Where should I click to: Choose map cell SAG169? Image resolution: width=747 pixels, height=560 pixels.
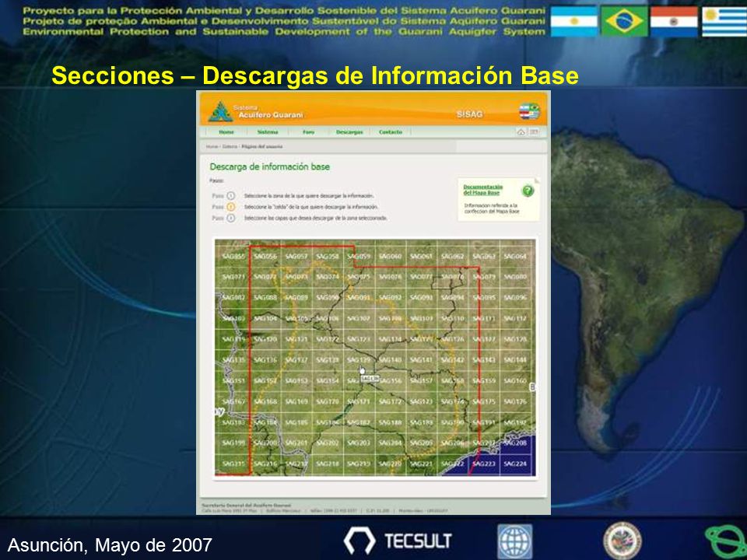coord(296,401)
